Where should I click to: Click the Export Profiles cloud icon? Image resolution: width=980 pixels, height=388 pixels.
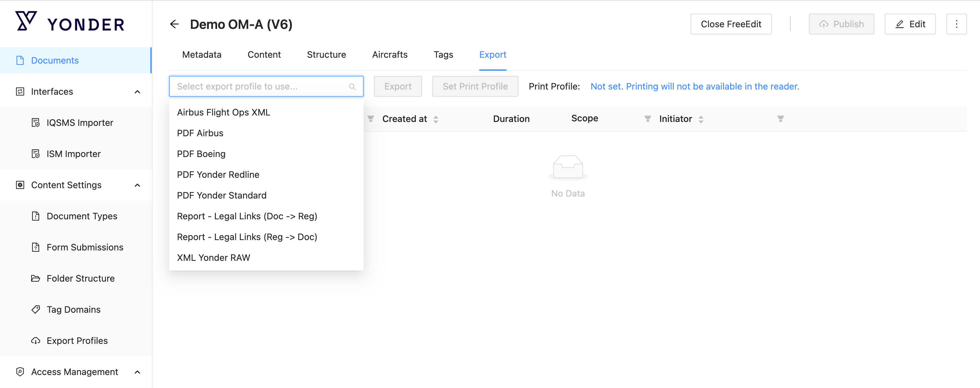tap(35, 341)
